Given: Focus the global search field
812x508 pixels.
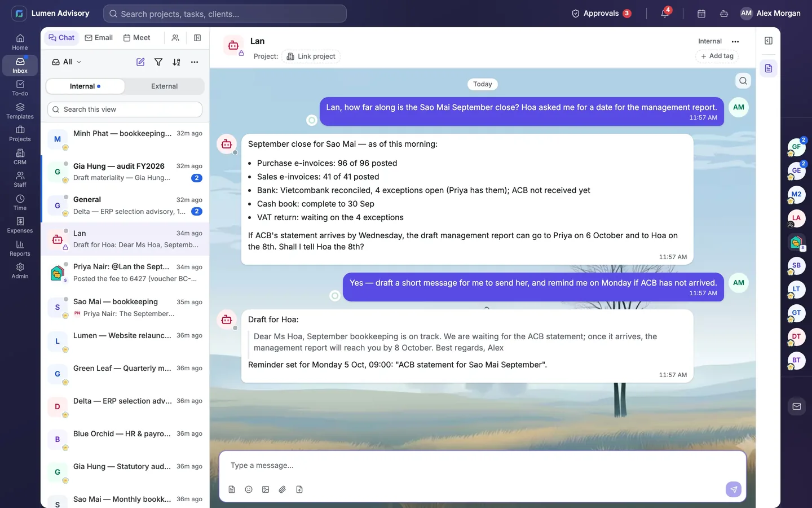Looking at the screenshot, I should (225, 14).
